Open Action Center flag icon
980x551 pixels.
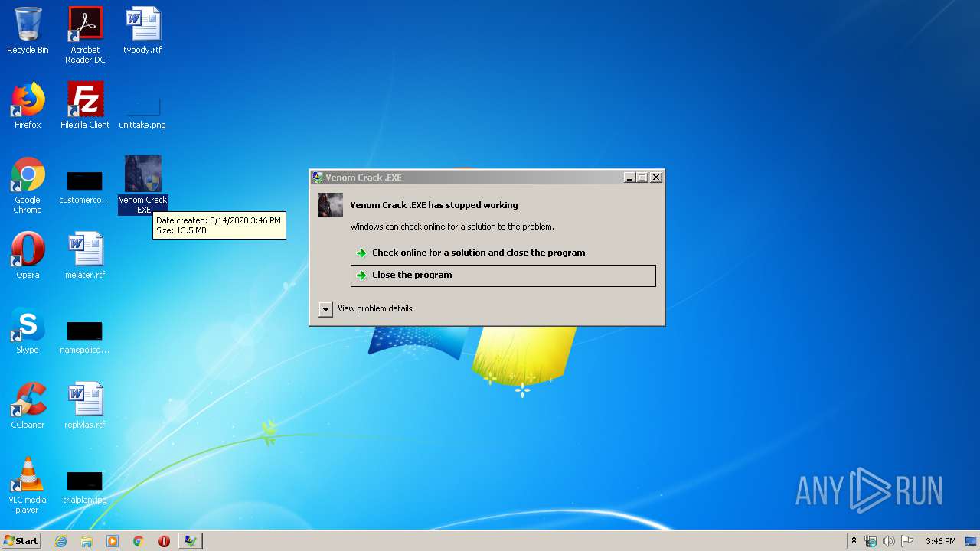[x=907, y=541]
